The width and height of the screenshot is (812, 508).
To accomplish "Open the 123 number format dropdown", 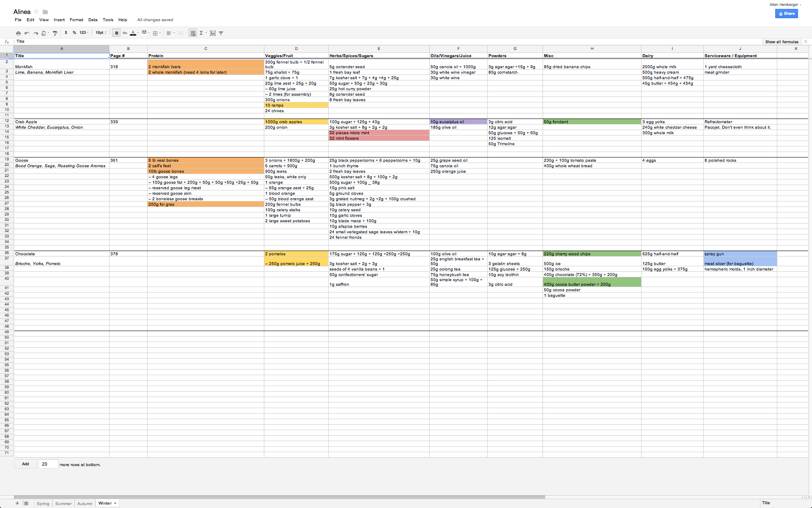I will point(84,33).
